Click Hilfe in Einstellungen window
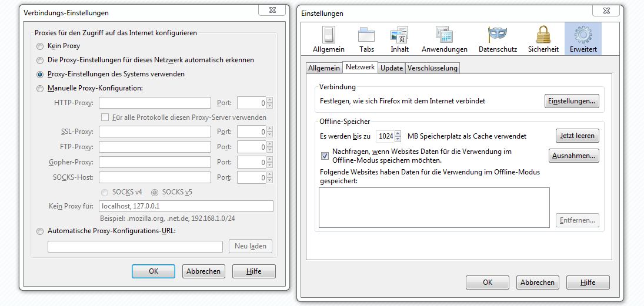The height and width of the screenshot is (306, 644). tap(588, 282)
